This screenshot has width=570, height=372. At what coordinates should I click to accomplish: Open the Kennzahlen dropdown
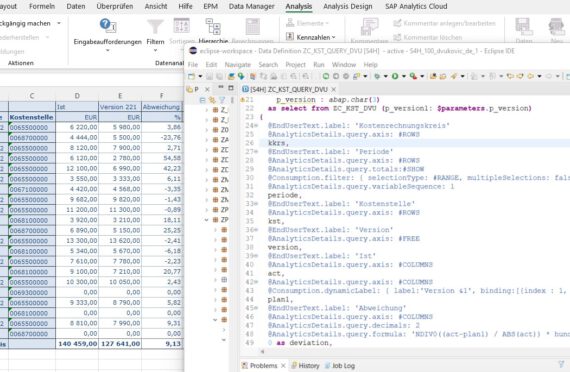pos(310,37)
